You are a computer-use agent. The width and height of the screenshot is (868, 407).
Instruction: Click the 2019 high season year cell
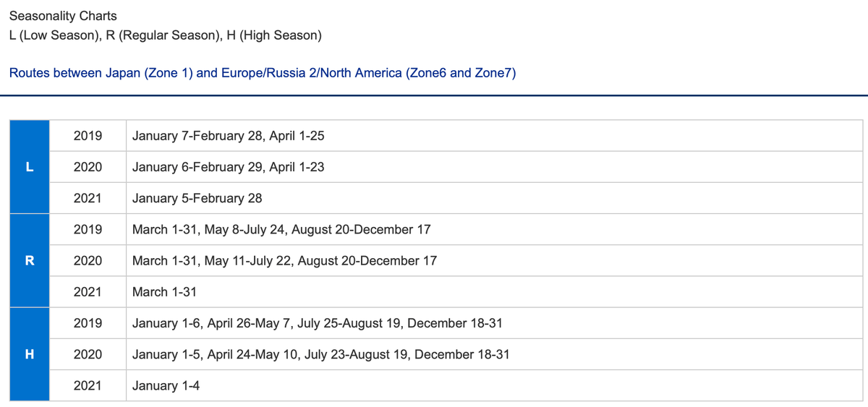pos(88,323)
